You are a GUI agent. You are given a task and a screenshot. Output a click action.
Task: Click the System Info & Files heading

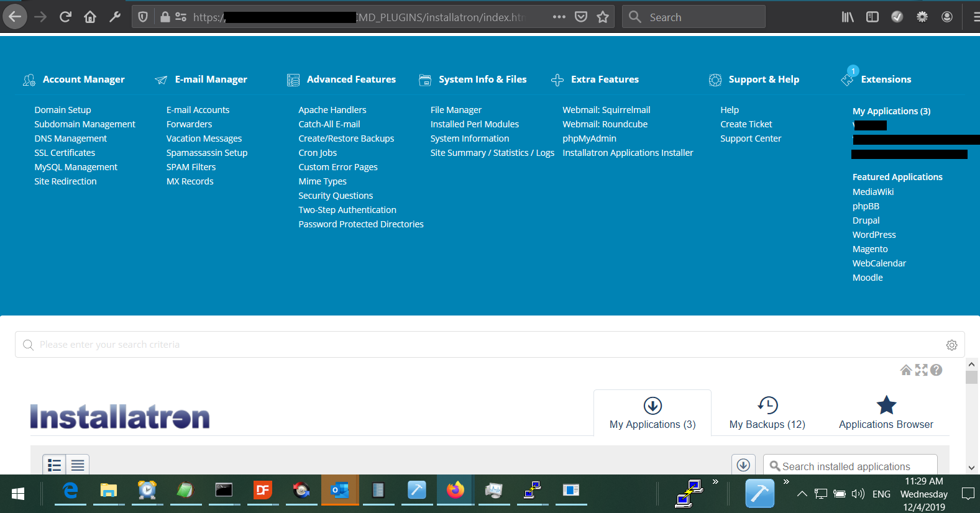click(x=482, y=79)
